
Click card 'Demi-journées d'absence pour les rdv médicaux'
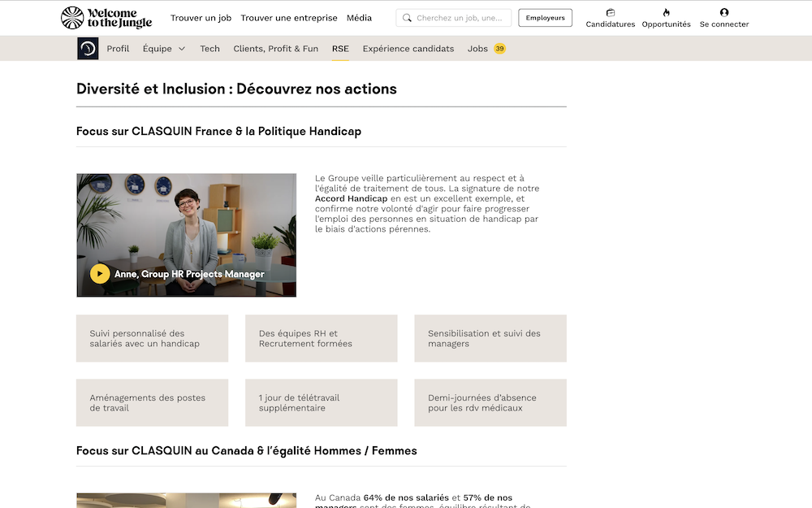(490, 403)
